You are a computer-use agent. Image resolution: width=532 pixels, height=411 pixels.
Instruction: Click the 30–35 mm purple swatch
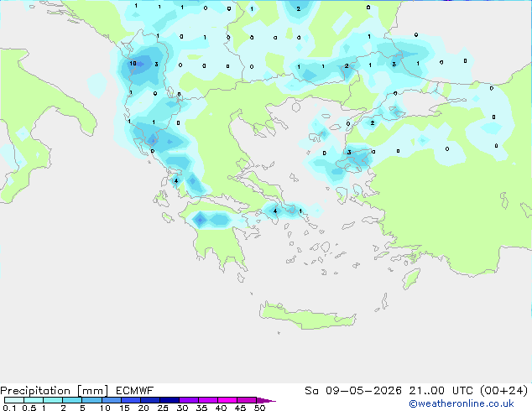188,400
